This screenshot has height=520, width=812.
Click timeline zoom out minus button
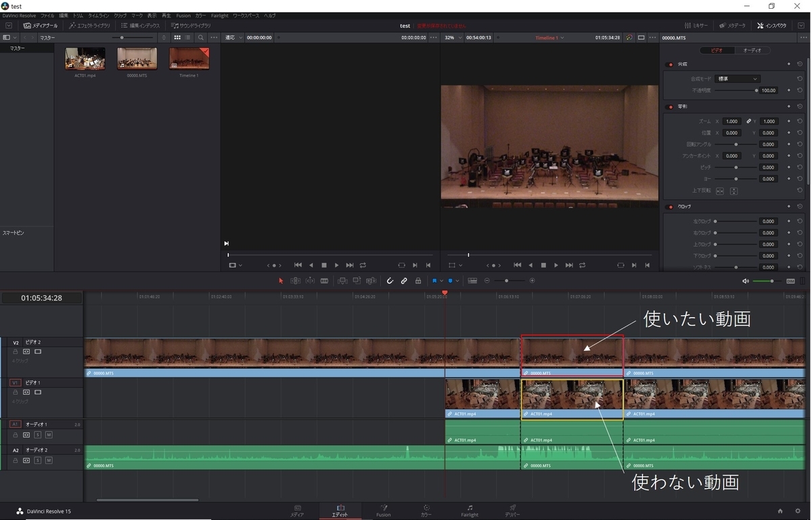coord(487,280)
